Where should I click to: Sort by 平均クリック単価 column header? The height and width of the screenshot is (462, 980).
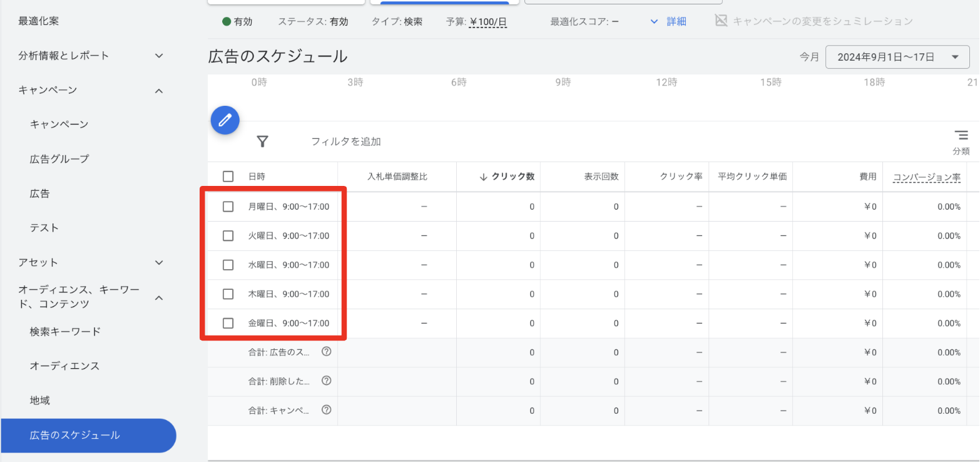coord(752,177)
